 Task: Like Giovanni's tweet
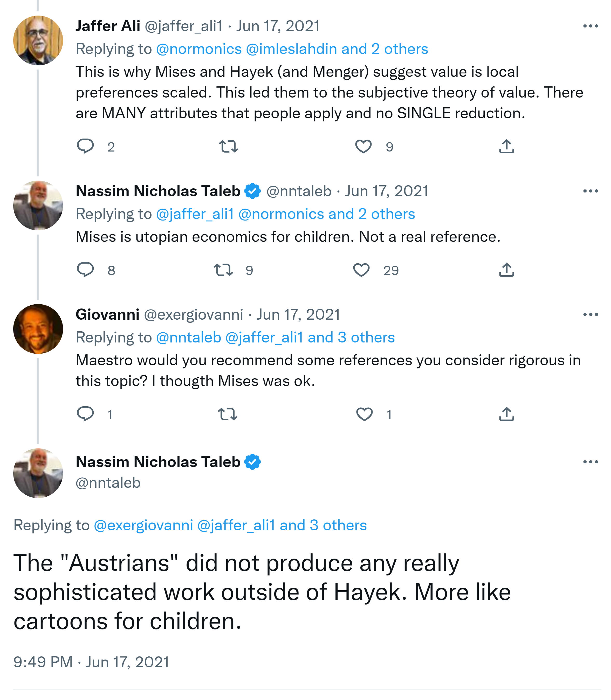coord(364,414)
